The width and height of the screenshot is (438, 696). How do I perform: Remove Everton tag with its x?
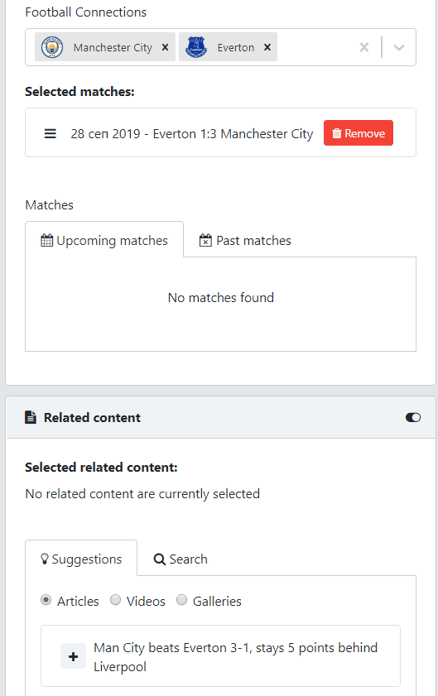(x=267, y=47)
